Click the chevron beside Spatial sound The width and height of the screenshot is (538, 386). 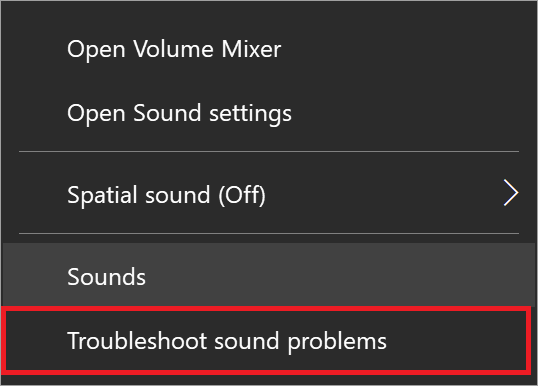(511, 193)
